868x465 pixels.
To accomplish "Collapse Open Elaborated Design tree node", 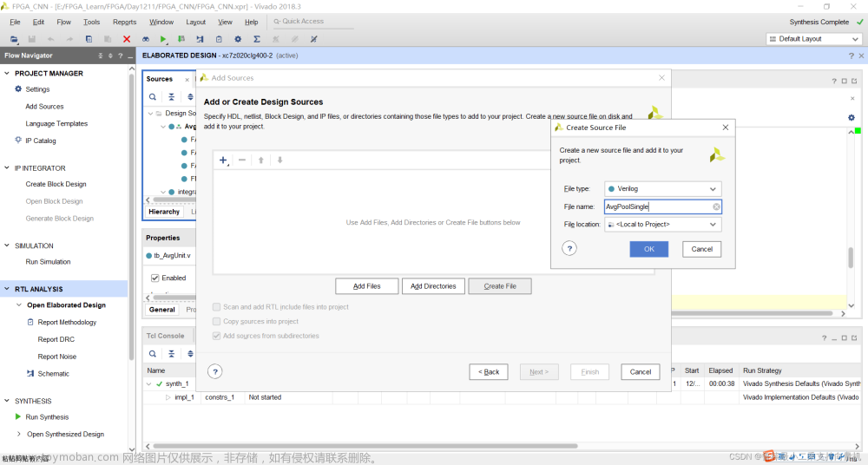I will point(19,305).
